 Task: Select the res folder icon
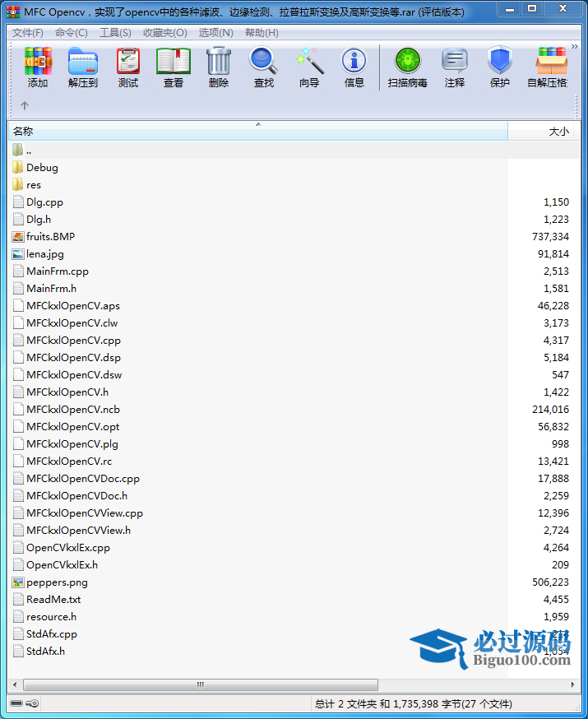coord(18,185)
